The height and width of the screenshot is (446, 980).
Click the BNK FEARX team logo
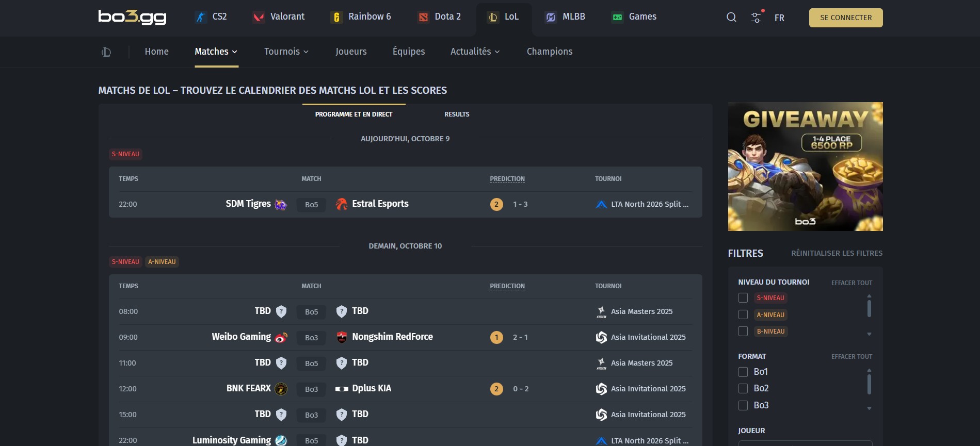point(281,389)
